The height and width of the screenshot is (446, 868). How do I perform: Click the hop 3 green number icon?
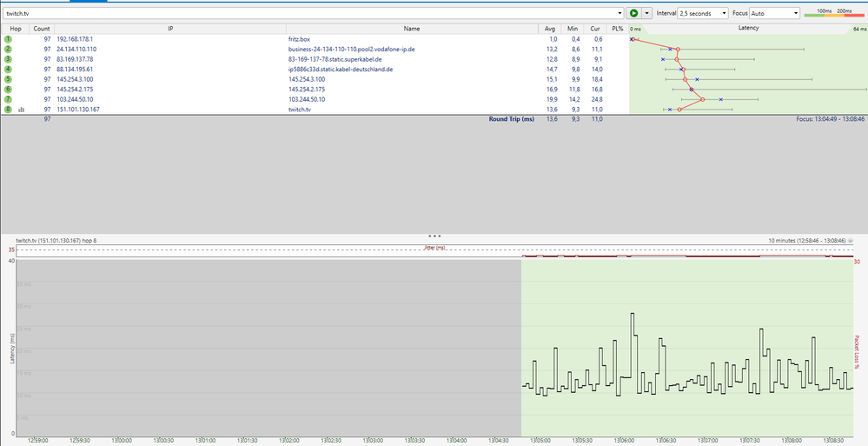point(8,59)
